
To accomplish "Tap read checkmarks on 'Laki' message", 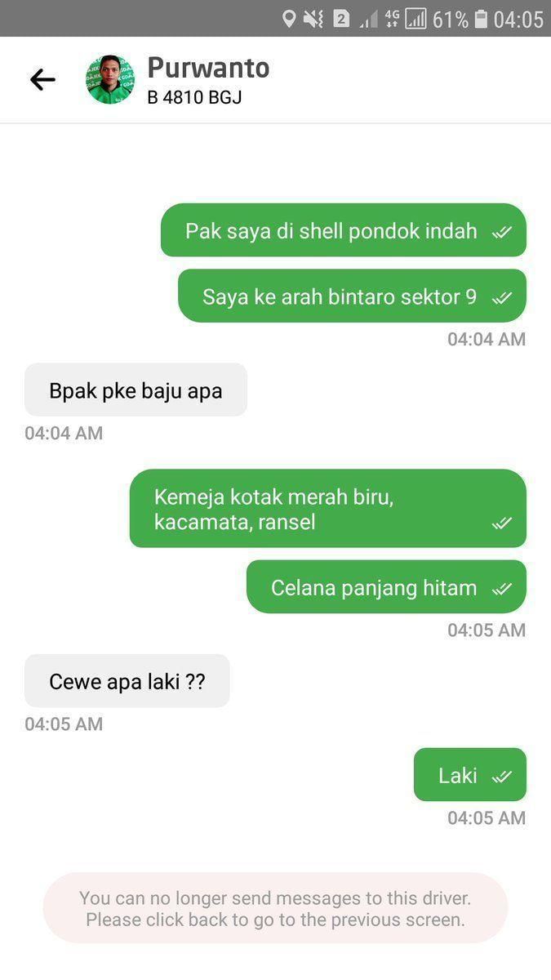I will pyautogui.click(x=501, y=776).
